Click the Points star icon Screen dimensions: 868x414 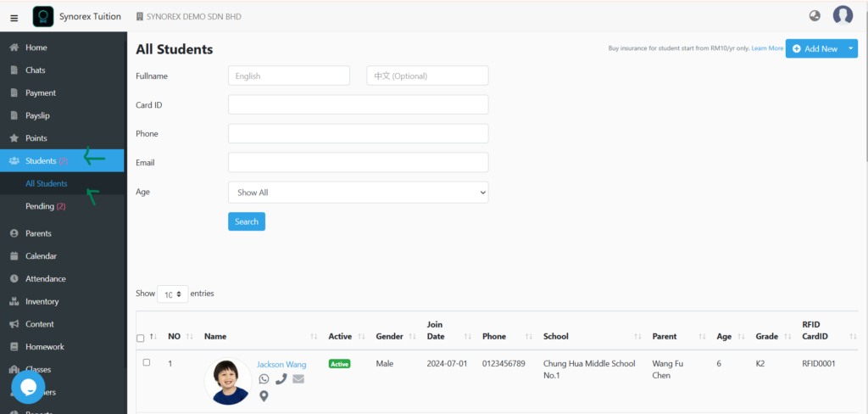[14, 138]
